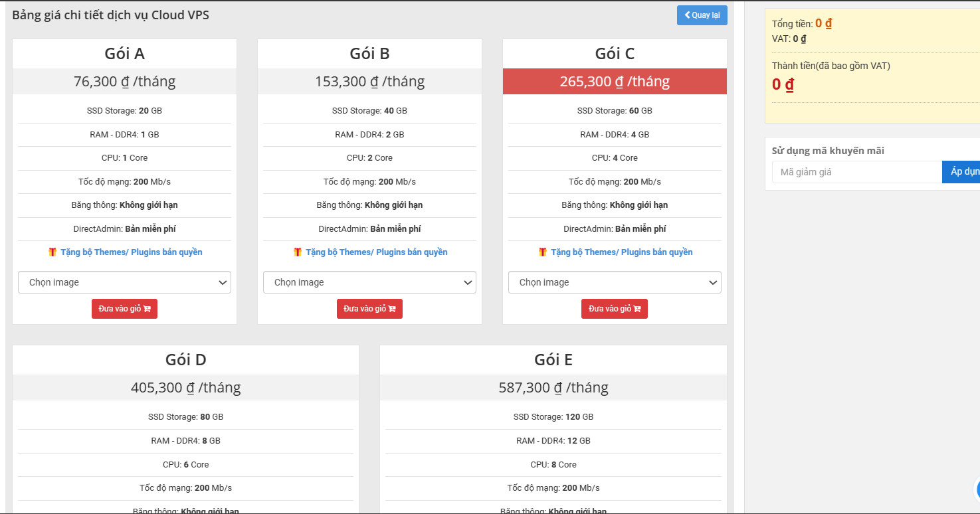
Task: Open Tặng bộ Themes/Plugins link in Gói A
Action: click(132, 252)
